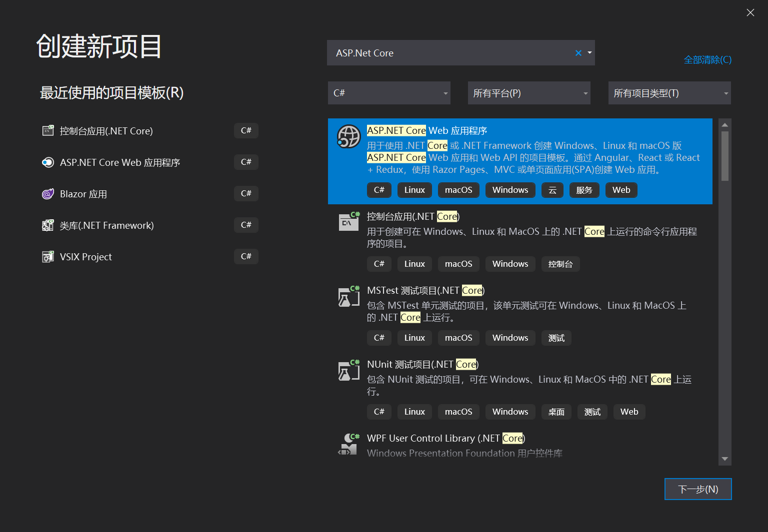Click the Web tag on NUnit template
Image resolution: width=768 pixels, height=532 pixels.
tap(629, 412)
